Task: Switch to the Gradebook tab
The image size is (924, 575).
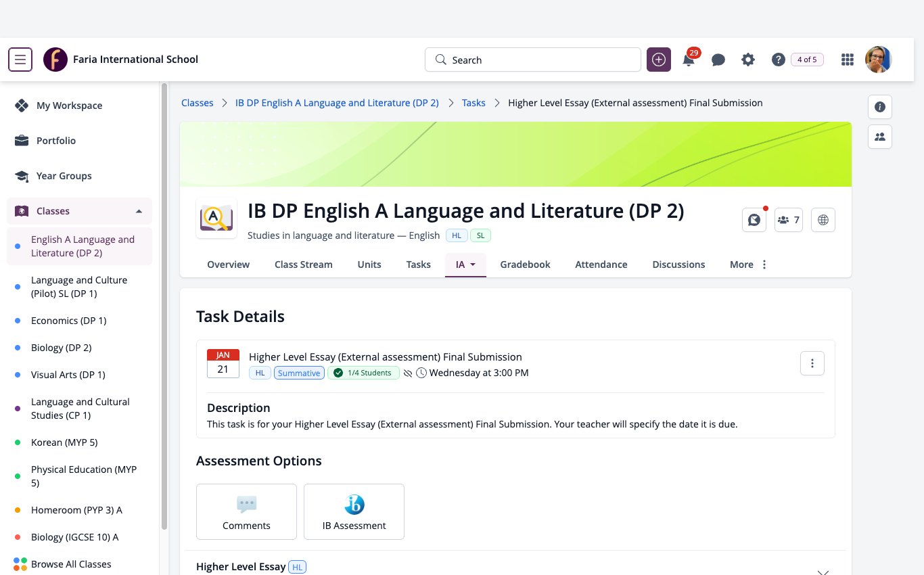Action: click(525, 264)
